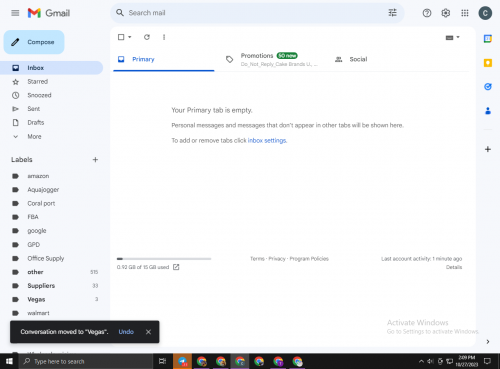
Task: Switch to the Primary tab
Action: click(164, 59)
